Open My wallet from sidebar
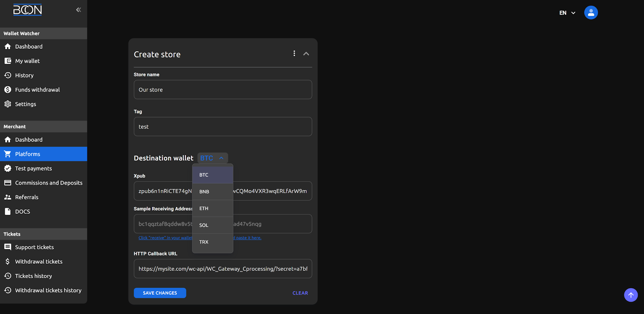Image resolution: width=644 pixels, height=314 pixels. [27, 61]
